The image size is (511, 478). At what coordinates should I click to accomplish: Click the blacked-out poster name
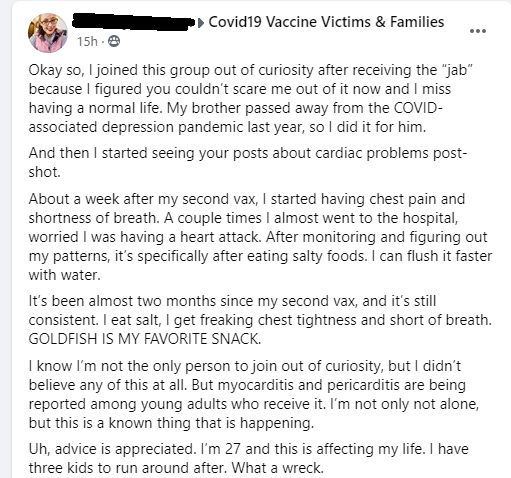click(133, 22)
